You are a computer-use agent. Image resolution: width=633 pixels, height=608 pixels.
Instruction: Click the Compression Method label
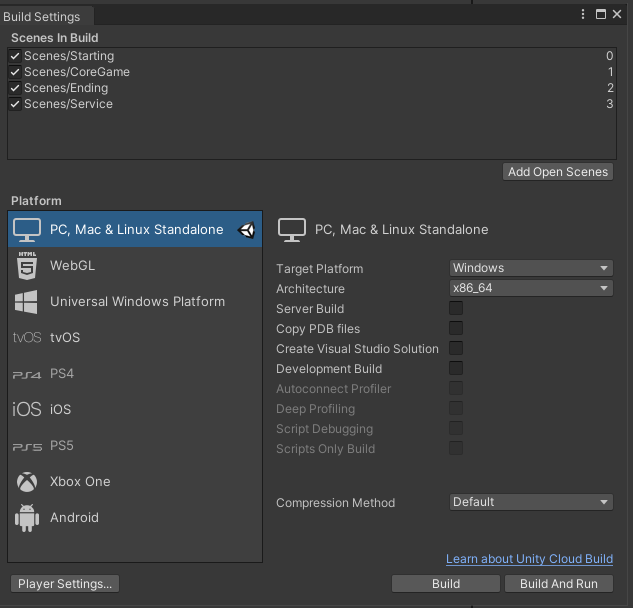tap(335, 503)
